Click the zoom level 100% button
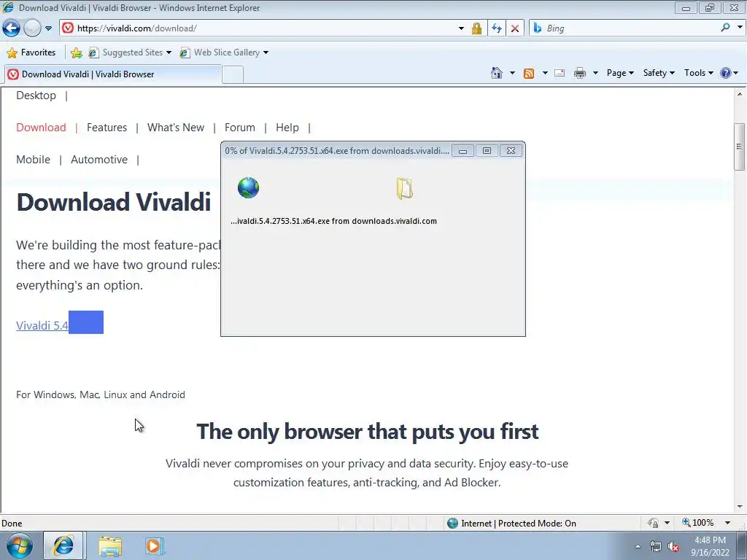 (698, 523)
